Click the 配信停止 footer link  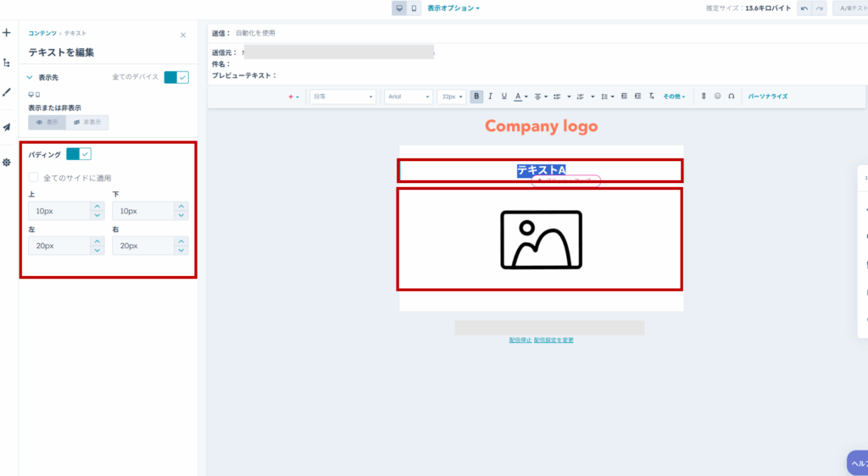tap(520, 340)
